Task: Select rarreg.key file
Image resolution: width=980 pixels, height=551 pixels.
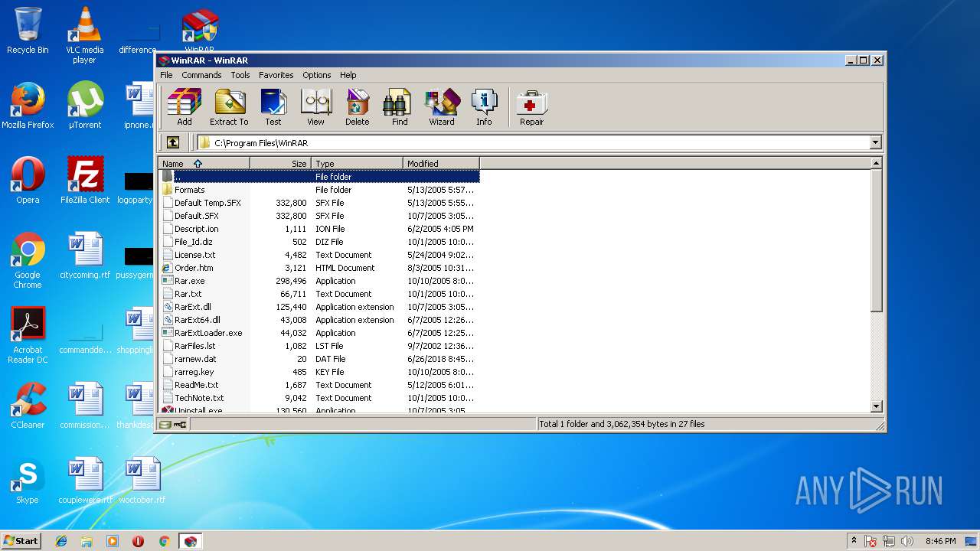Action: tap(319, 372)
